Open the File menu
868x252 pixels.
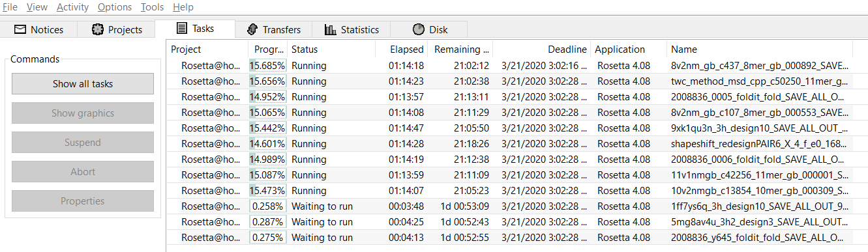click(10, 7)
